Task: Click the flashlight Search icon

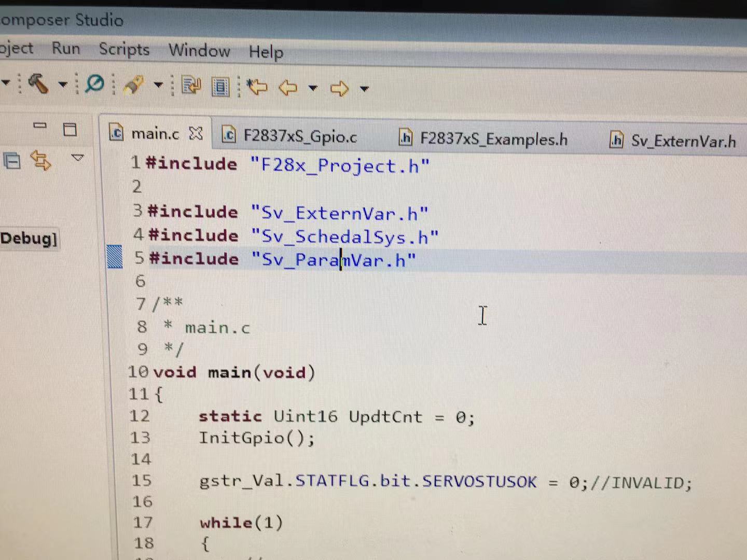Action: coord(133,85)
